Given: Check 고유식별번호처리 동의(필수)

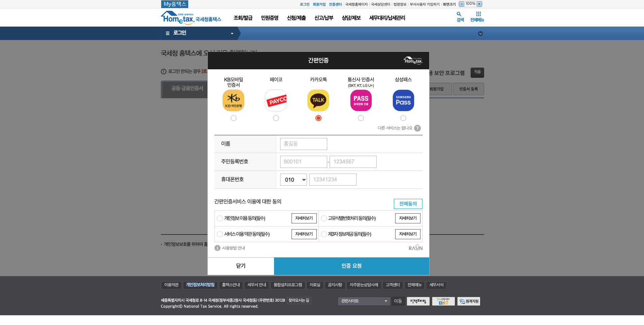Looking at the screenshot, I should 324,218.
